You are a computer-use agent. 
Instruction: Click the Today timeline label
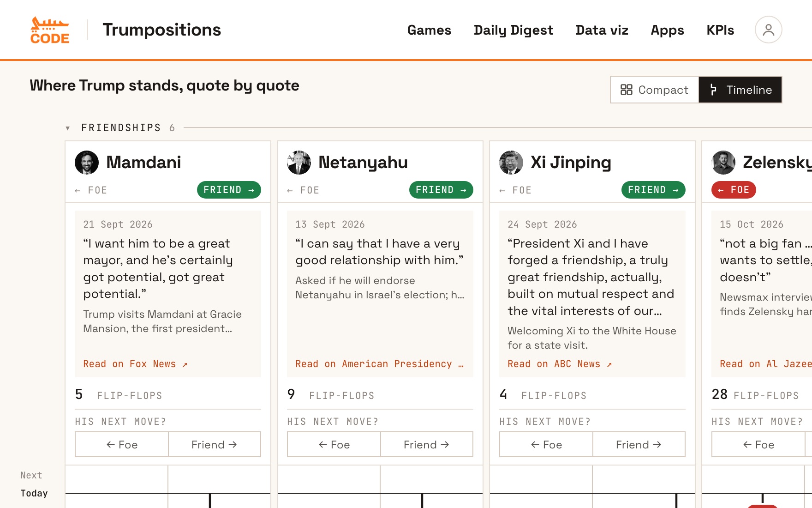34,493
